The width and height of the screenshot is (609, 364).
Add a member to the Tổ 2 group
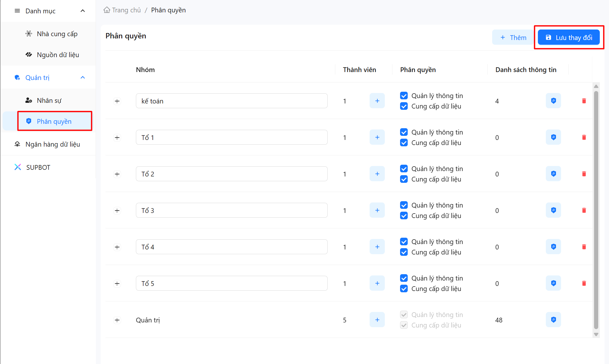pos(377,174)
